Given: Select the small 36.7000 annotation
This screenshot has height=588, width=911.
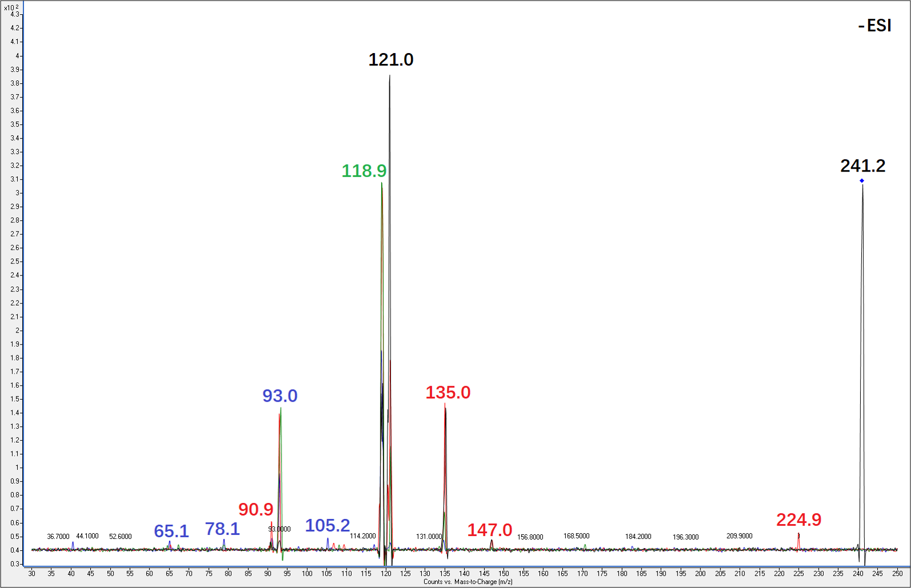Looking at the screenshot, I should (x=58, y=537).
